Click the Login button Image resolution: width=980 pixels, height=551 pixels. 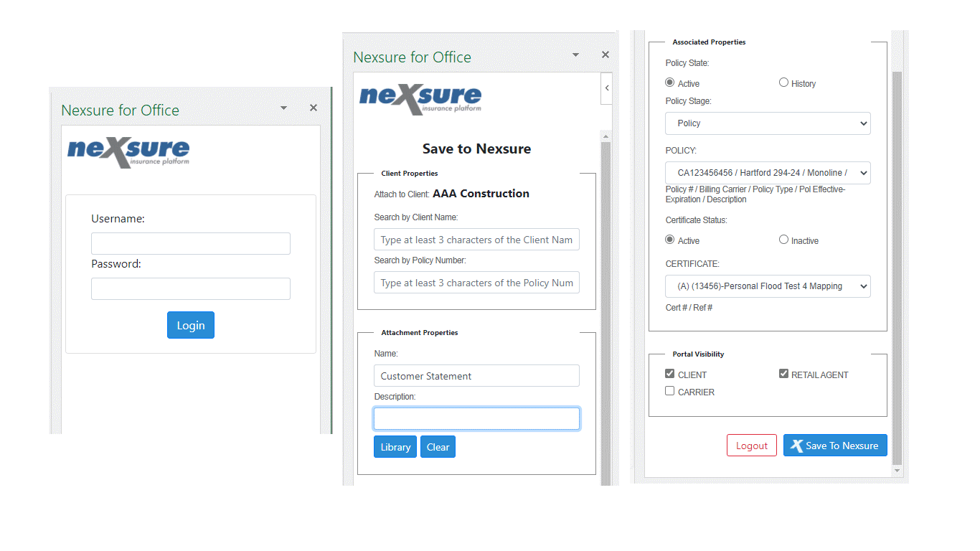pos(191,325)
